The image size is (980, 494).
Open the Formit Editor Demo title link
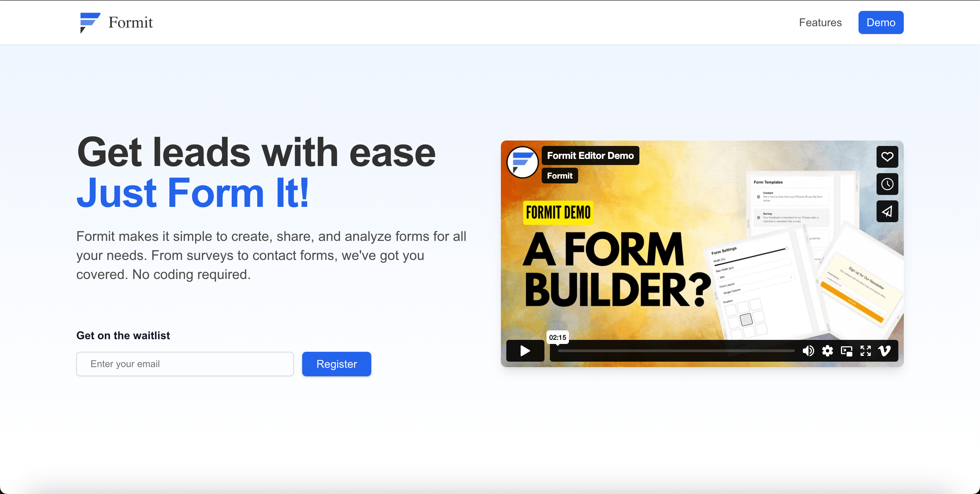point(590,155)
